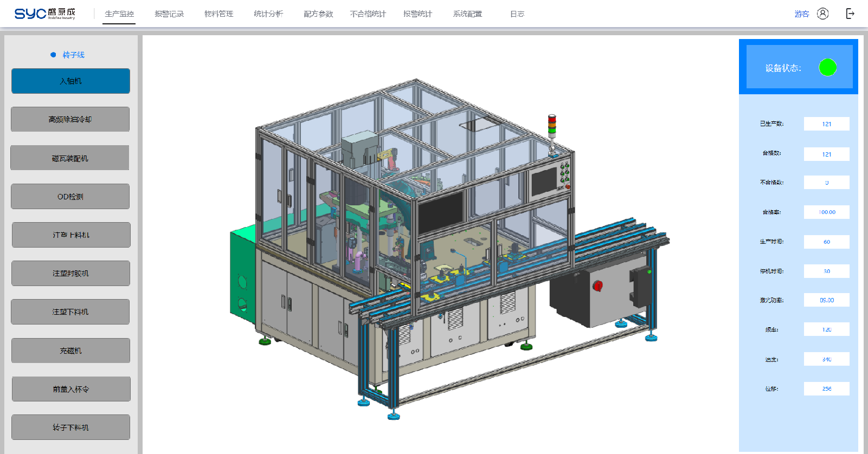
Task: Click the 停机时间 value 30
Action: (x=827, y=271)
